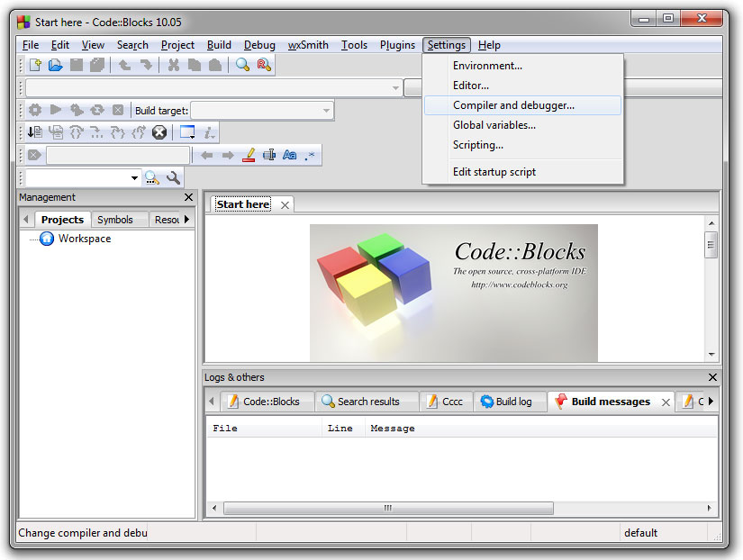Click the Step out debug icon
Viewport: 743px width, 560px height.
(139, 132)
